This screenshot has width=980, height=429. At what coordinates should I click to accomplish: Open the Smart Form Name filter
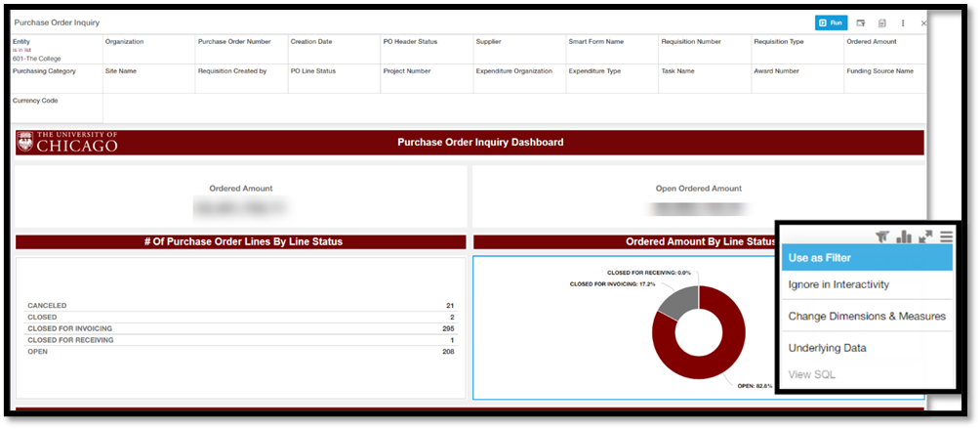click(x=612, y=50)
